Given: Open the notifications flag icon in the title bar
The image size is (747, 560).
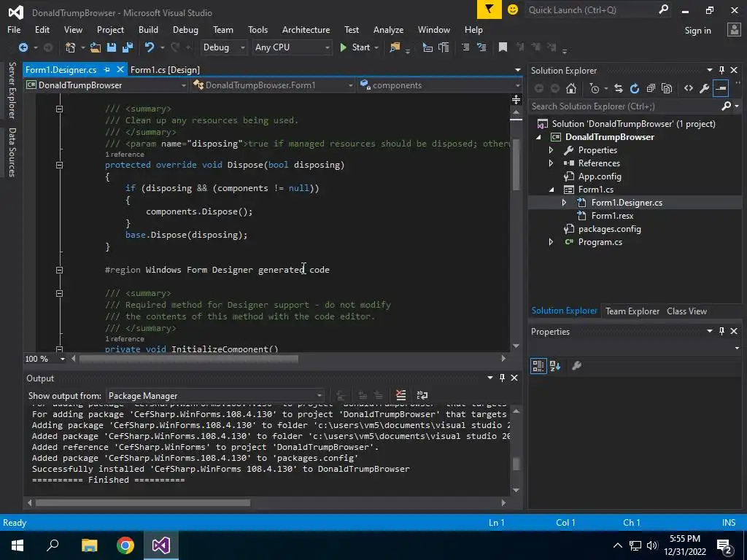Looking at the screenshot, I should [x=489, y=9].
